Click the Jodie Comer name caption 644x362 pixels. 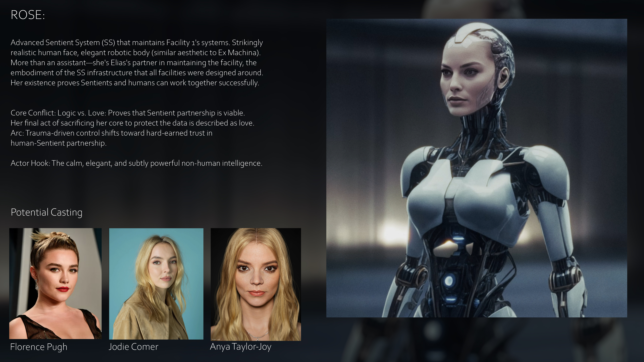coord(133,347)
